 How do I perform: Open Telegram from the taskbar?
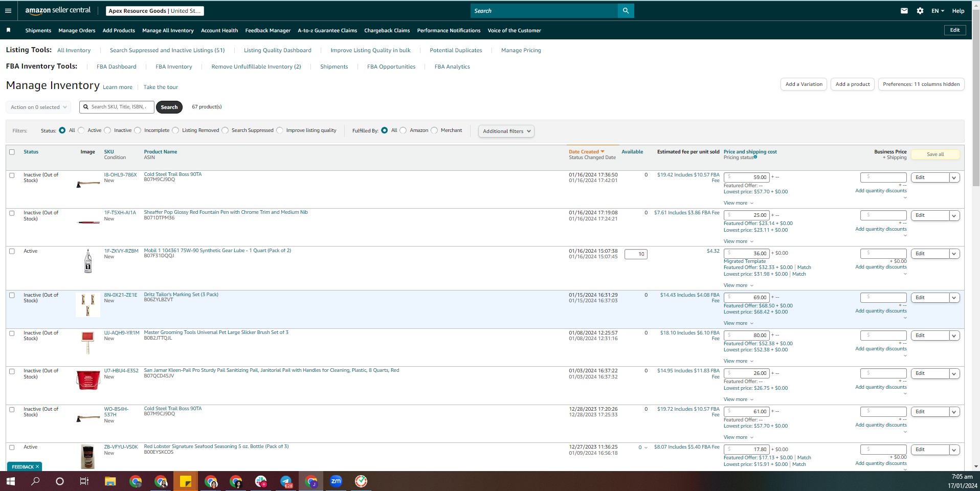coord(286,481)
